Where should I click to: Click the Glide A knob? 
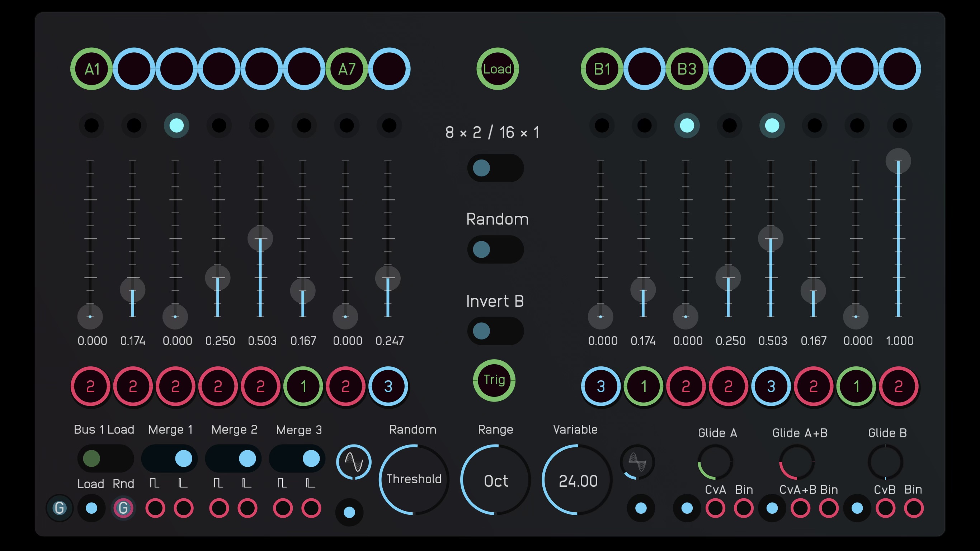coord(715,462)
